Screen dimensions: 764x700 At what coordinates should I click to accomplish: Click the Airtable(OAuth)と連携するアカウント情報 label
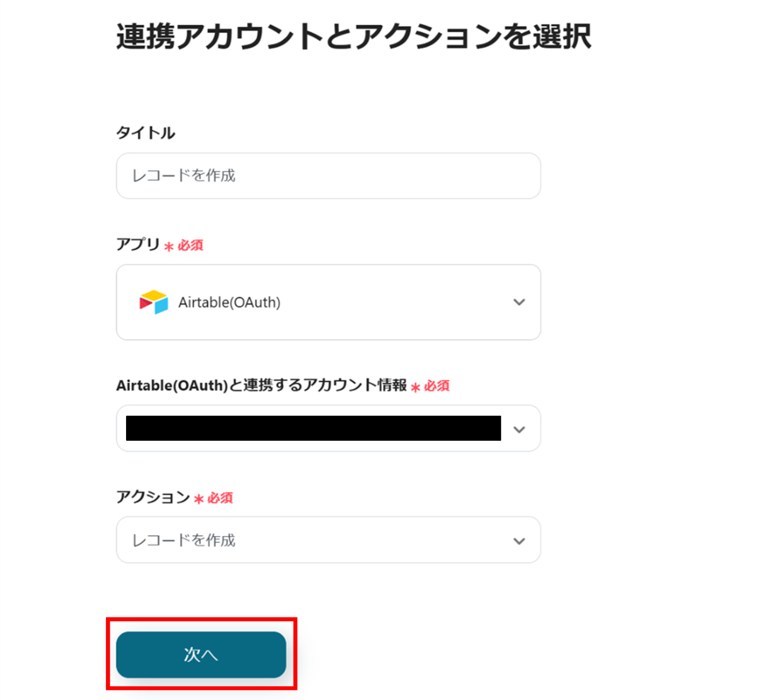point(261,385)
